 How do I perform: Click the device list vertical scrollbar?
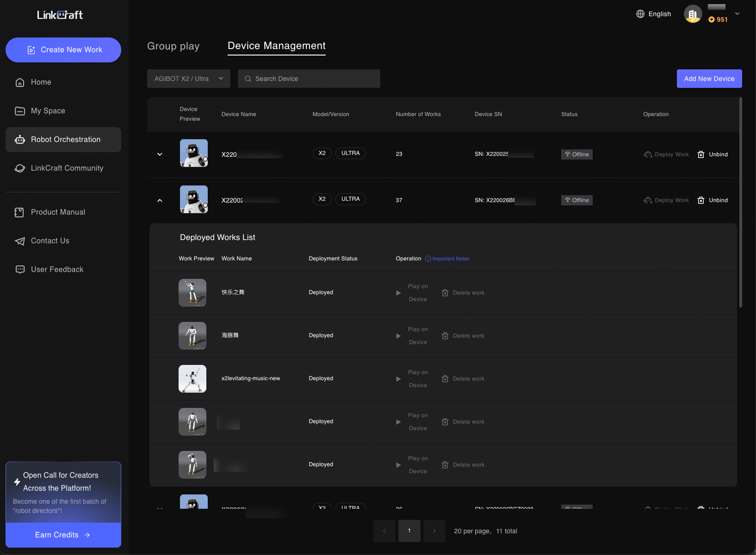coord(740,203)
